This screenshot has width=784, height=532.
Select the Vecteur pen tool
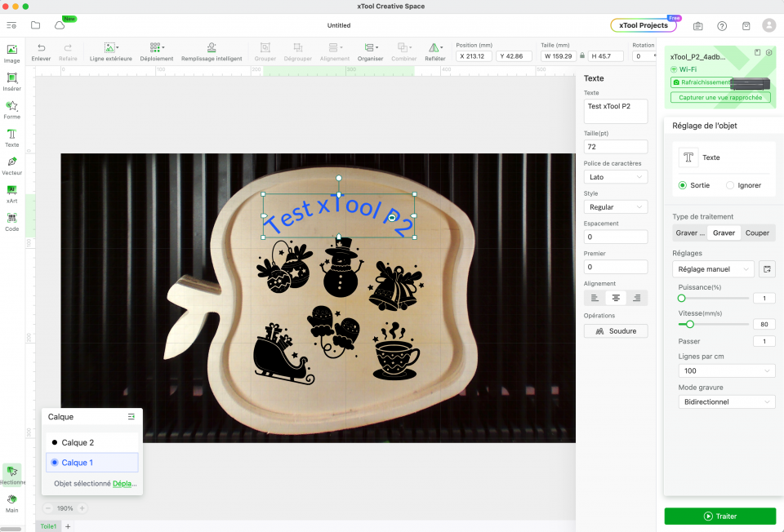(x=12, y=166)
